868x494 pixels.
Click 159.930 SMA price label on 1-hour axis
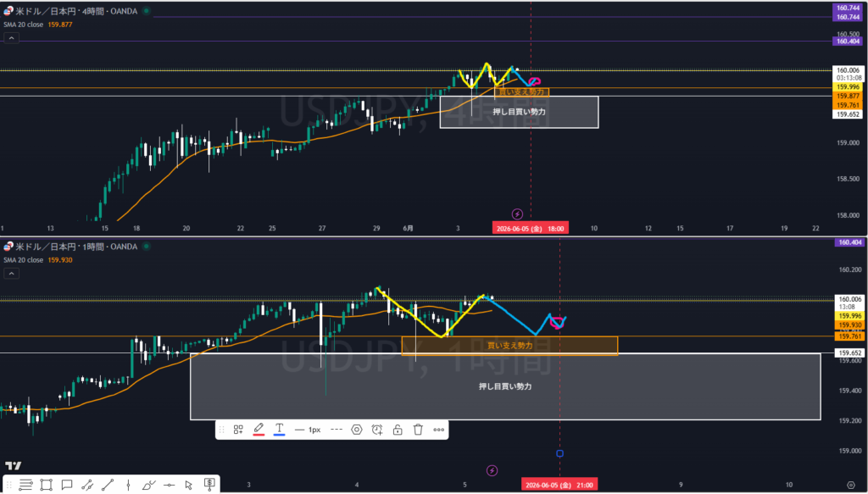848,325
